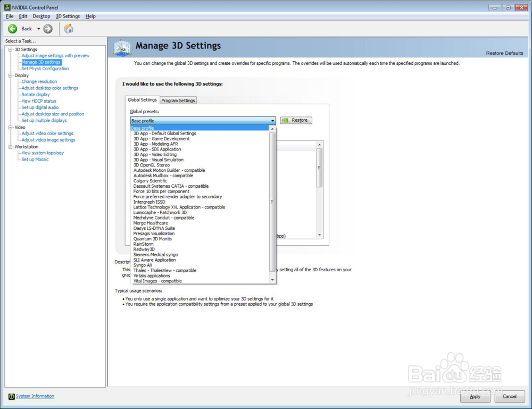Collapse the Video tree node
This screenshot has width=532, height=409.
11,128
